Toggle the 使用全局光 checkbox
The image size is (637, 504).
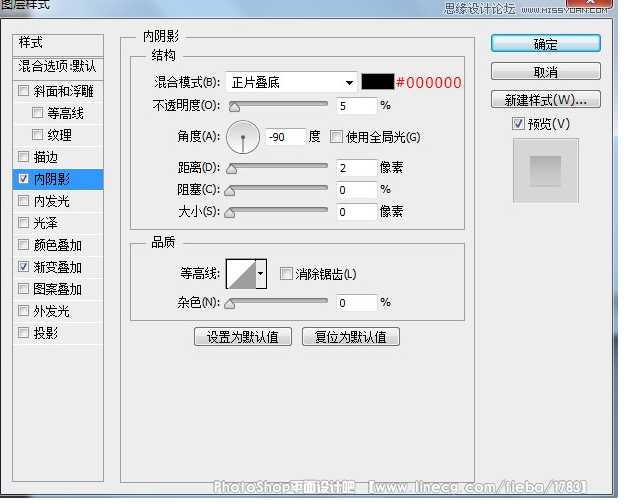(337, 137)
